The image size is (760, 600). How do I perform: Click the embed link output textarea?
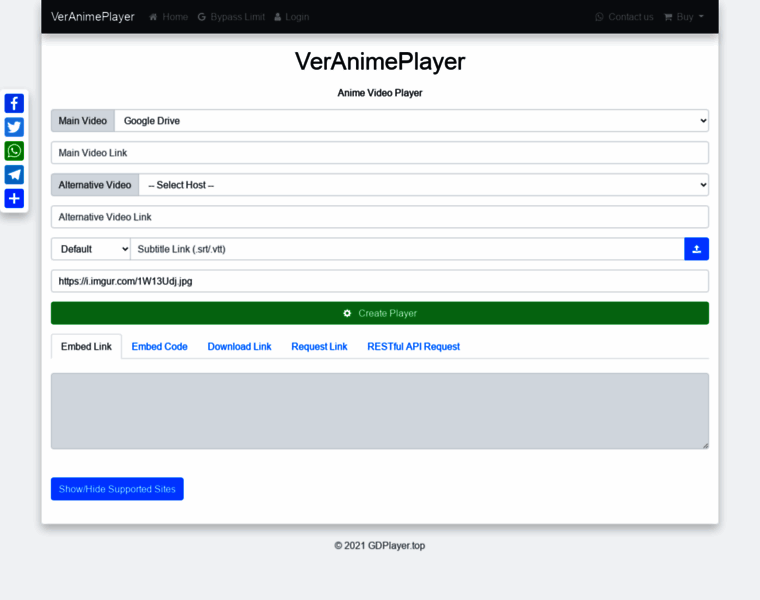click(380, 411)
